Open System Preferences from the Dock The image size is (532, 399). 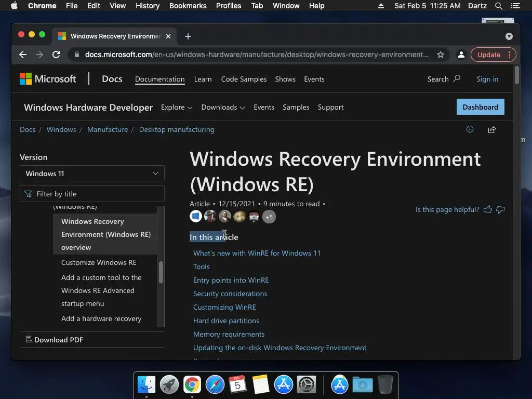point(307,385)
